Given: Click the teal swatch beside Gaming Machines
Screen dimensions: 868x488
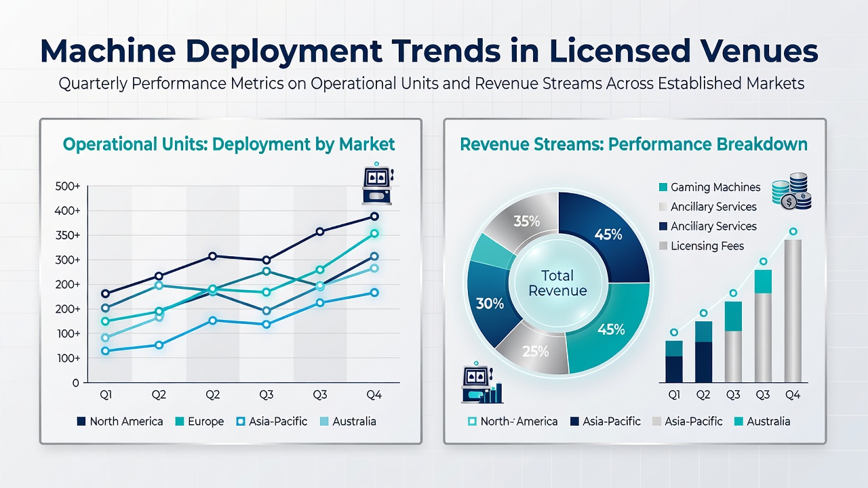Looking at the screenshot, I should [x=663, y=187].
